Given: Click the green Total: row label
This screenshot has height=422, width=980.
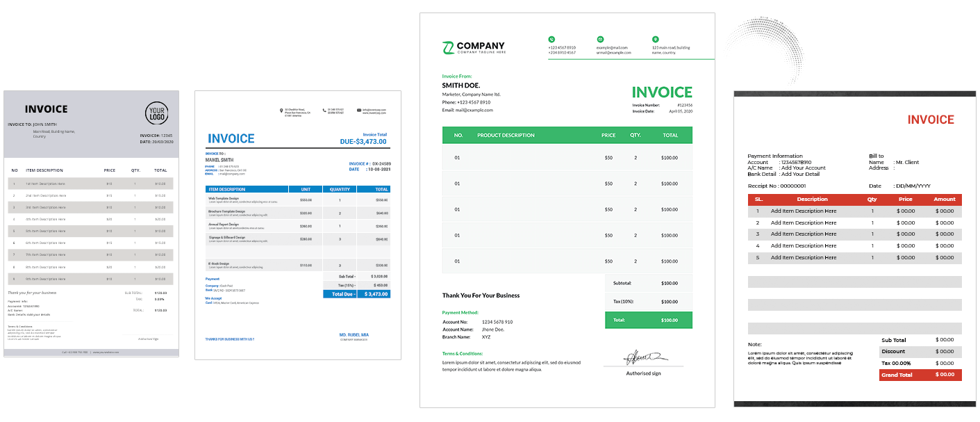Looking at the screenshot, I should pyautogui.click(x=620, y=320).
